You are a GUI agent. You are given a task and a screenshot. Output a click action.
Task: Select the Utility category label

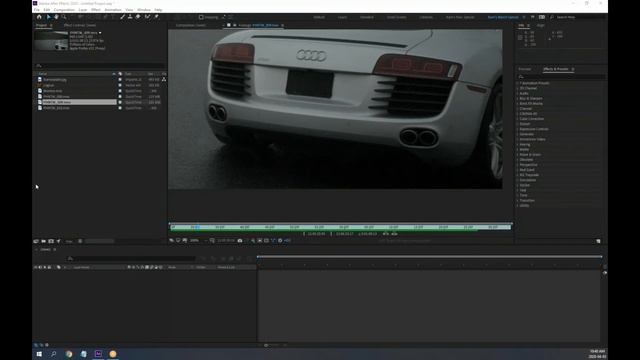click(524, 206)
